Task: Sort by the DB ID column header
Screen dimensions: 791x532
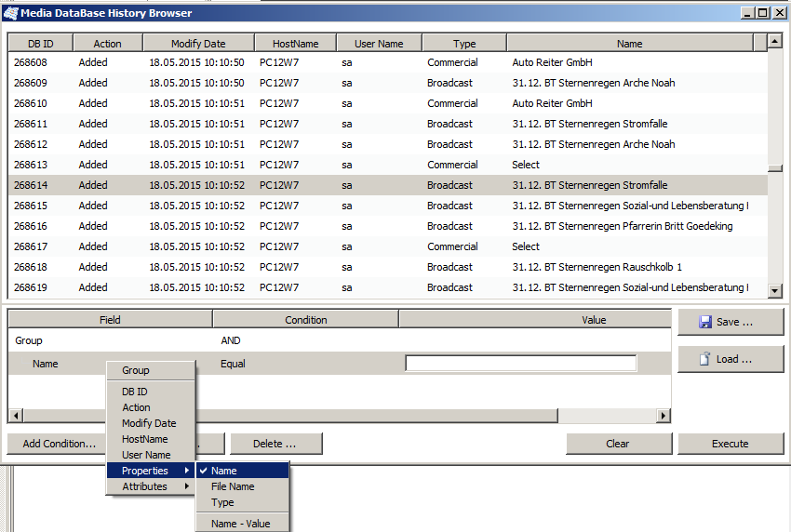Action: pos(41,44)
